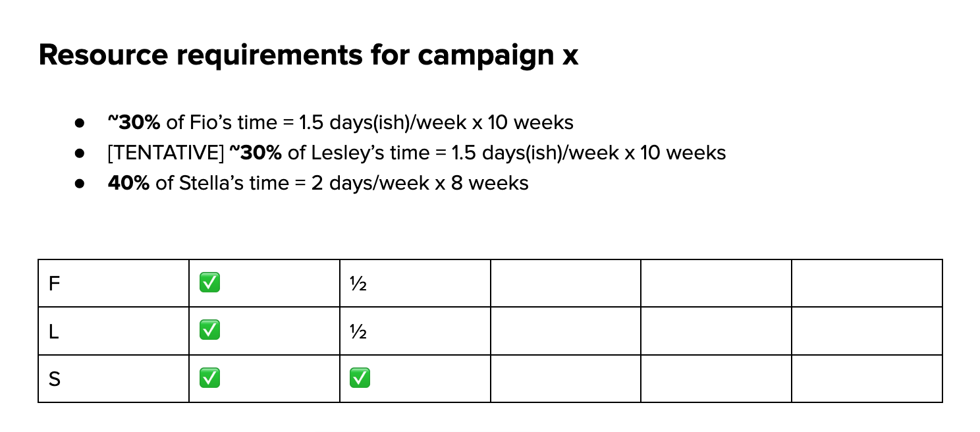This screenshot has width=980, height=432.
Task: Click the green checkmark in the L row
Action: (209, 331)
